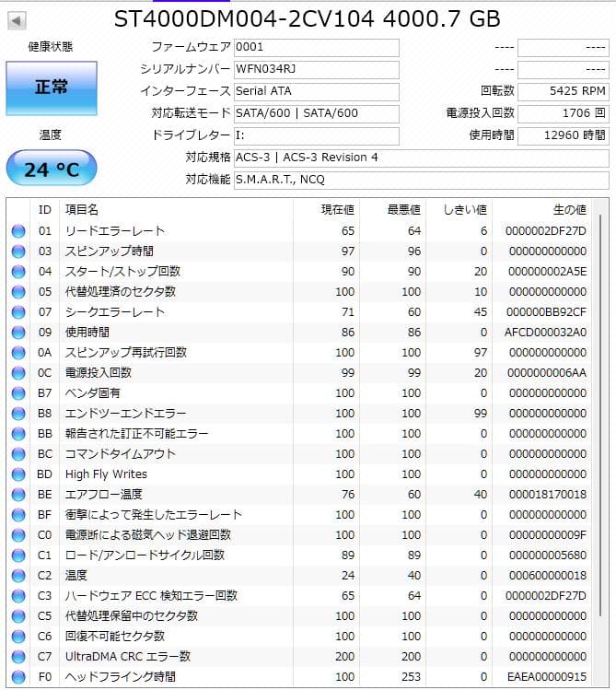Viewport: 616px width, 690px height.
Task: Click the SATA/600 transfer mode field
Action: pos(317,113)
